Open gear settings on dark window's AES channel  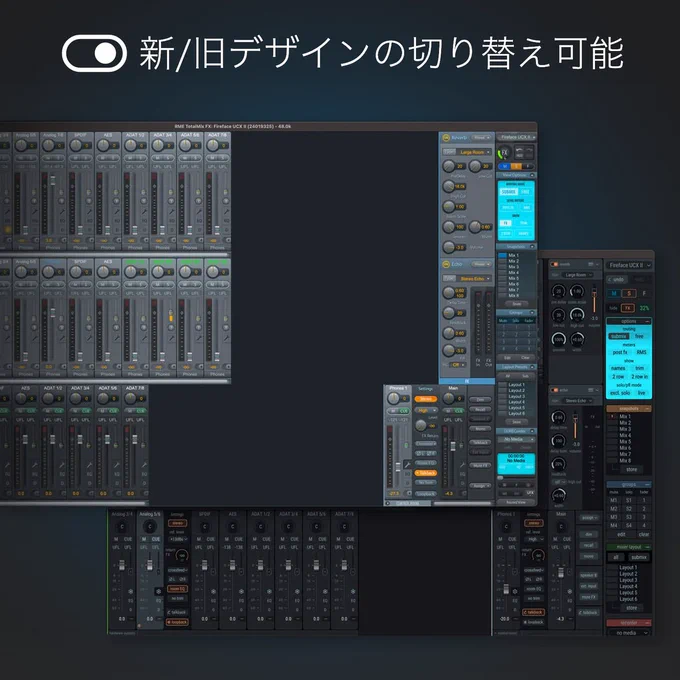[242, 591]
